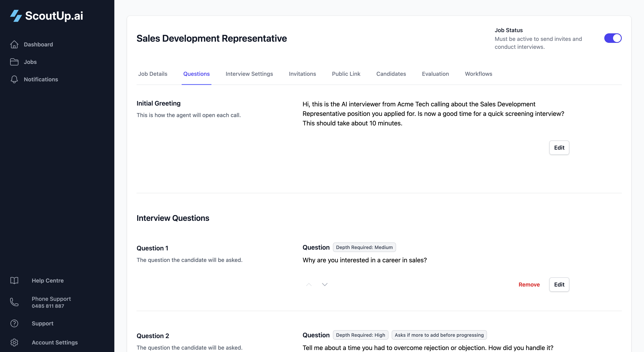The width and height of the screenshot is (644, 352).
Task: Click the Depth Required: High badge
Action: [x=361, y=335]
